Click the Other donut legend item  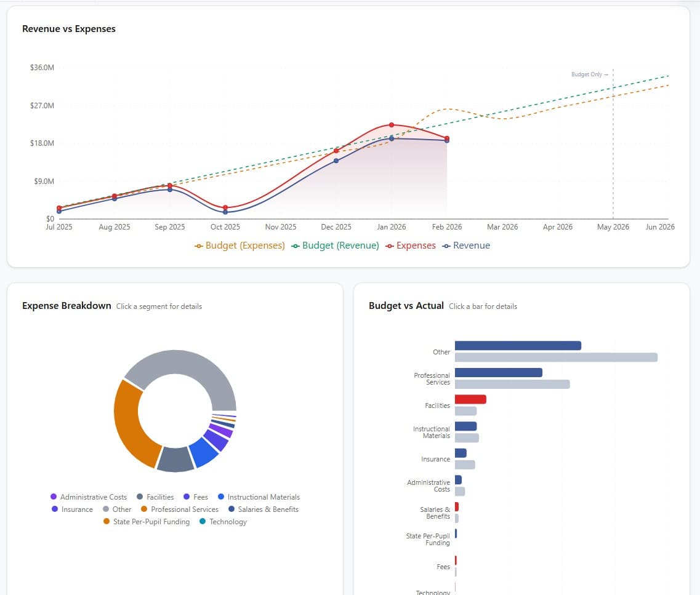(117, 509)
